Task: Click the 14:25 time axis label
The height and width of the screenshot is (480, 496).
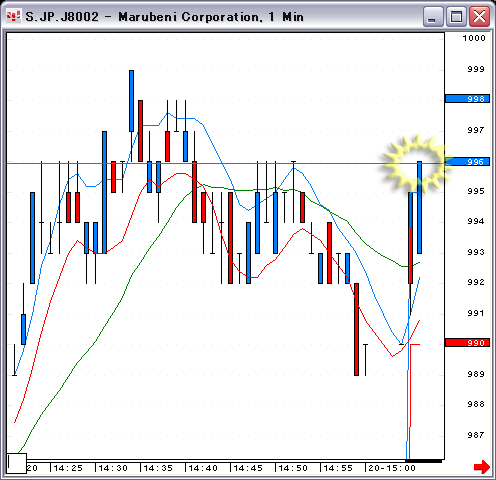Action: [68, 468]
